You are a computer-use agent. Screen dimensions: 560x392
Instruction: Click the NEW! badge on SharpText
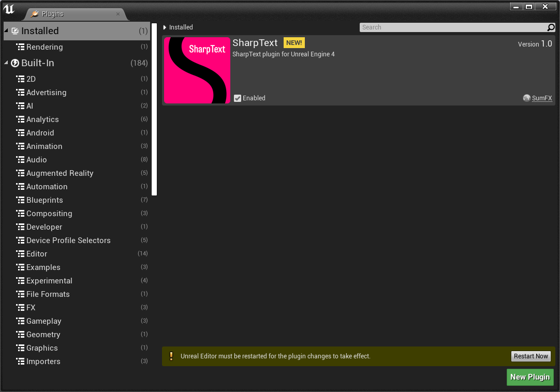(x=294, y=43)
